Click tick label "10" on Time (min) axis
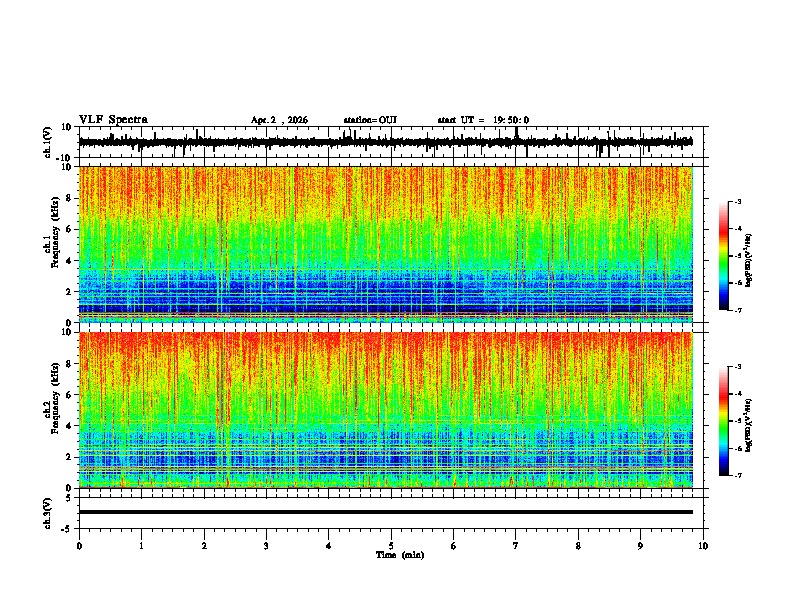This screenshot has height=612, width=792. [x=703, y=546]
